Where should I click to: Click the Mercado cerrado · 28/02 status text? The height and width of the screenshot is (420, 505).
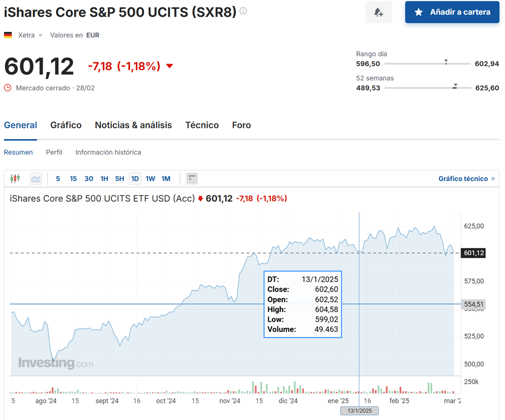point(56,88)
